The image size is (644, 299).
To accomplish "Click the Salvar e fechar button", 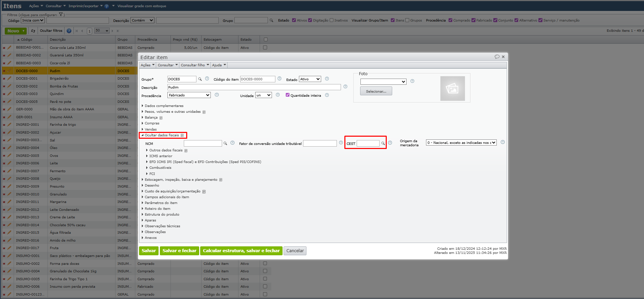I will tap(179, 251).
